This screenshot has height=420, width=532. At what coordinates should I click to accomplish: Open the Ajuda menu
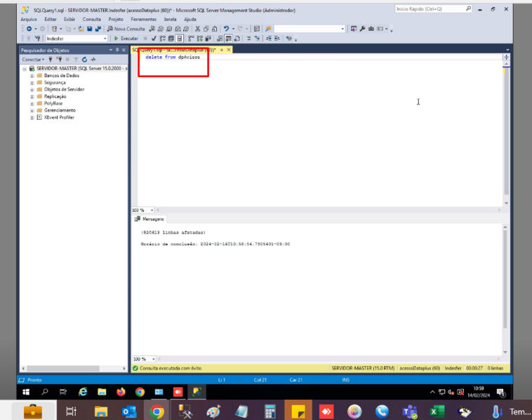click(190, 20)
